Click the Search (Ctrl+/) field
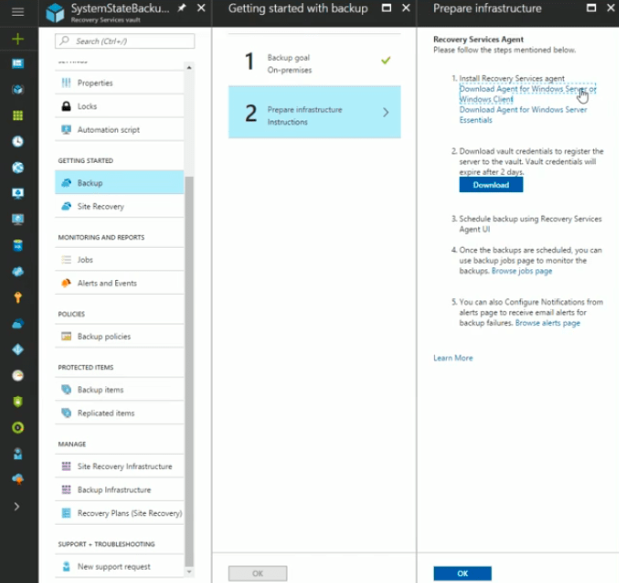The height and width of the screenshot is (583, 619). pos(125,41)
